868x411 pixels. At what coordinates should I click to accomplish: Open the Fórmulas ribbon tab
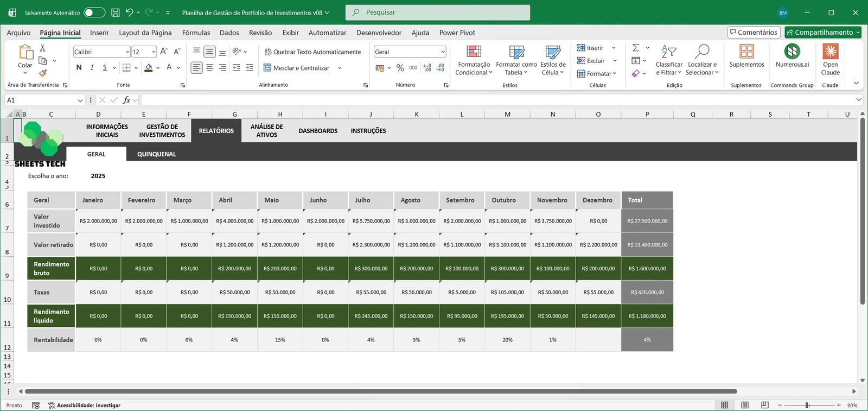(196, 33)
